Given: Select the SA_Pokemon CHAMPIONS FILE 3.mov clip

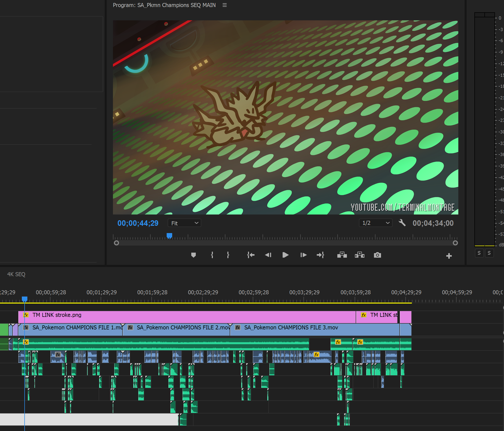Looking at the screenshot, I should coord(315,330).
